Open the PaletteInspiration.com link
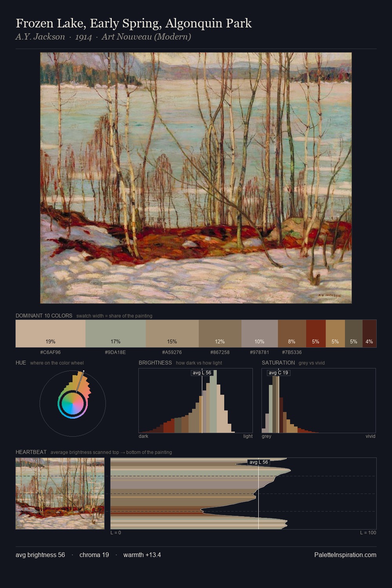392x588 pixels. point(345,555)
